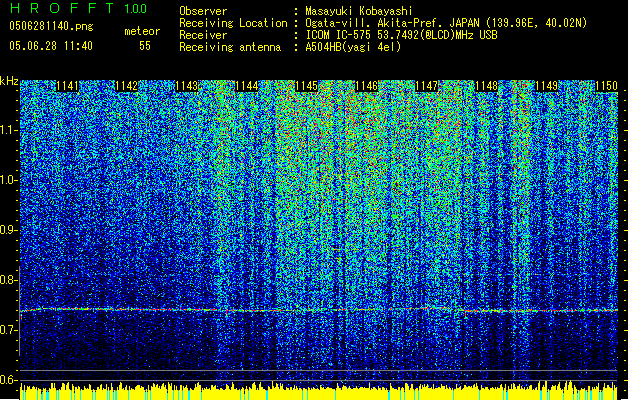
Task: Click the meteor count value 55
Action: [x=145, y=46]
